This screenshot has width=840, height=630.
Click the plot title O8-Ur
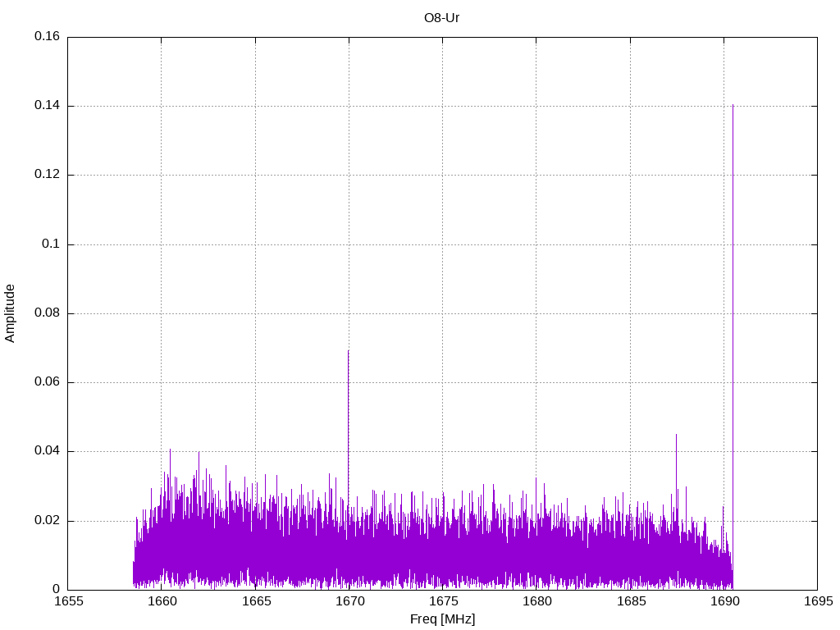[x=441, y=17]
